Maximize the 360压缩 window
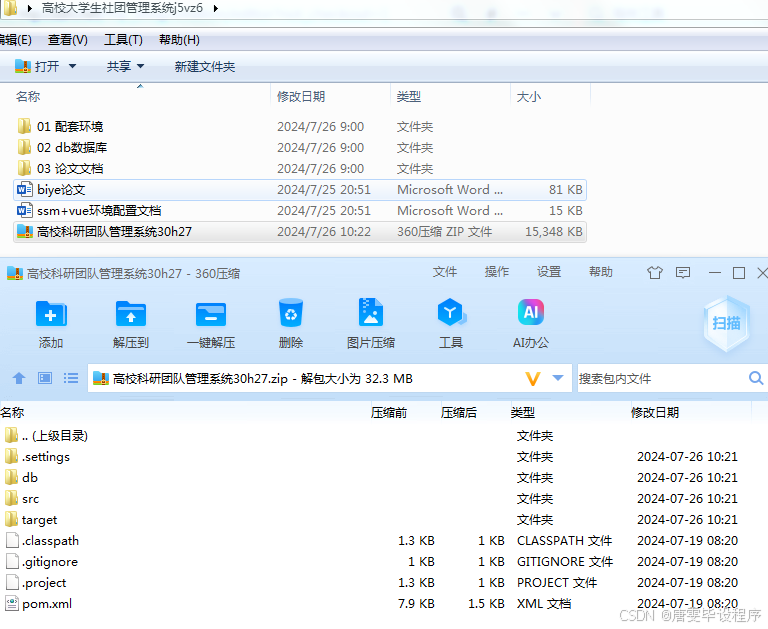 point(739,272)
